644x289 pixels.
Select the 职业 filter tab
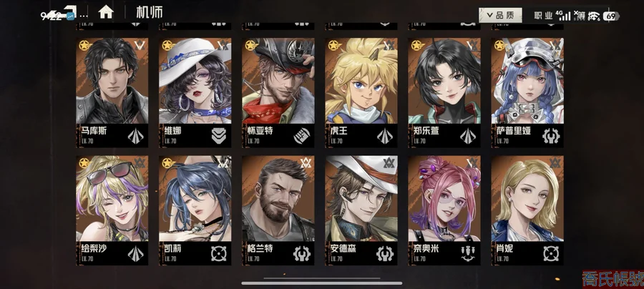coord(543,16)
